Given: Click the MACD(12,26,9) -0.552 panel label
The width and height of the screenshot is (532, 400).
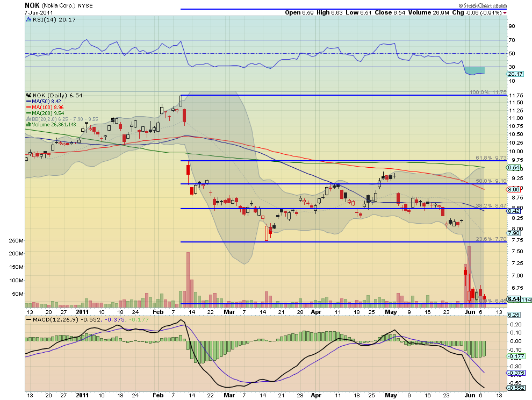Looking at the screenshot, I should (63, 319).
